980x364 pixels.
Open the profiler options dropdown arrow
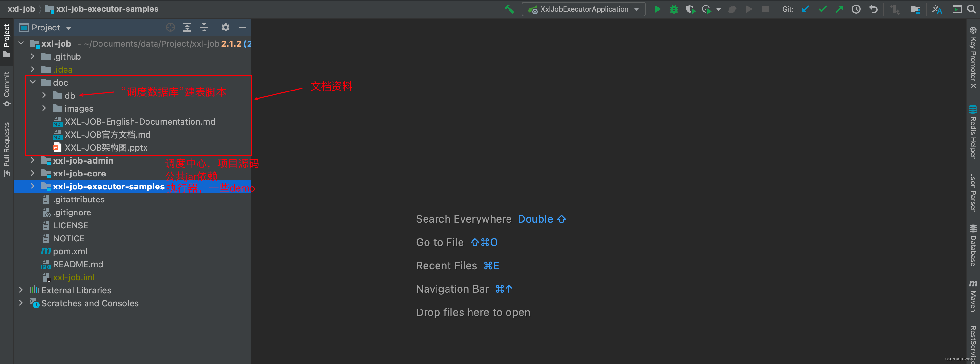(718, 9)
